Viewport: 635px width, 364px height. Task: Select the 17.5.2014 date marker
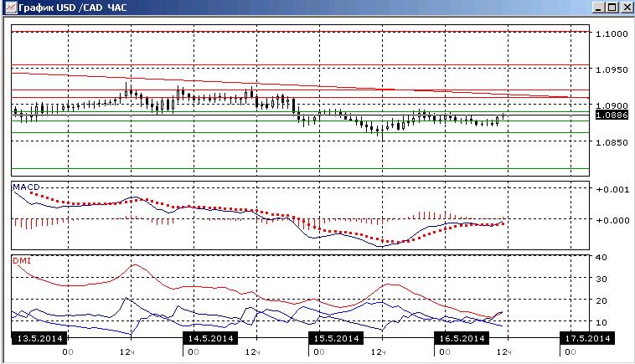[587, 338]
